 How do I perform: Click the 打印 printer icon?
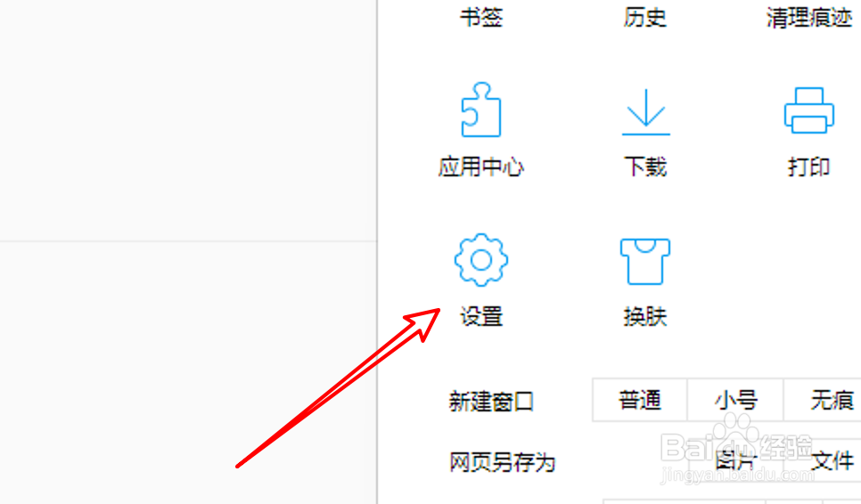808,110
